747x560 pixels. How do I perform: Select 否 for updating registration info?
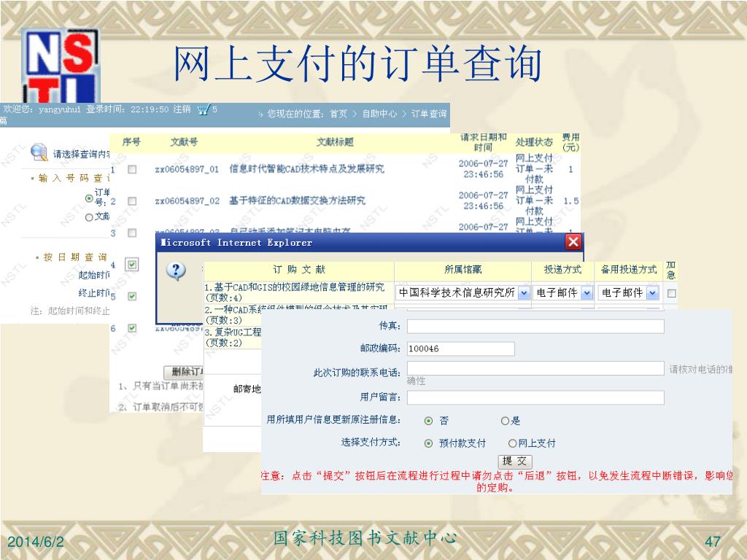[428, 421]
